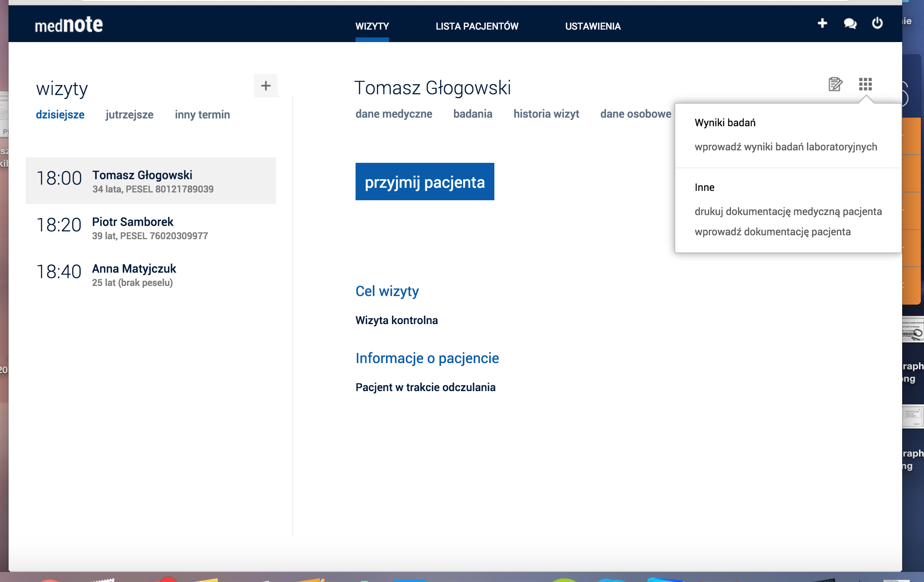Viewport: 924px width, 582px height.
Task: Add new visit with plus button
Action: click(x=266, y=86)
